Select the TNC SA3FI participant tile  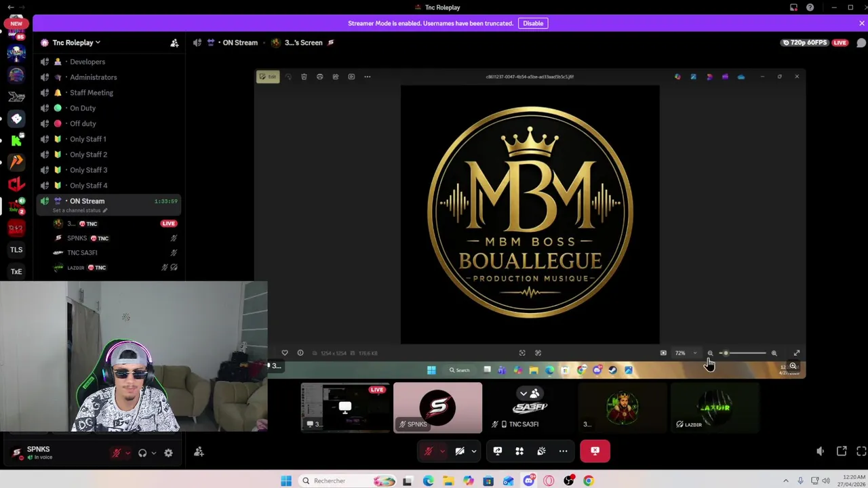tap(530, 408)
